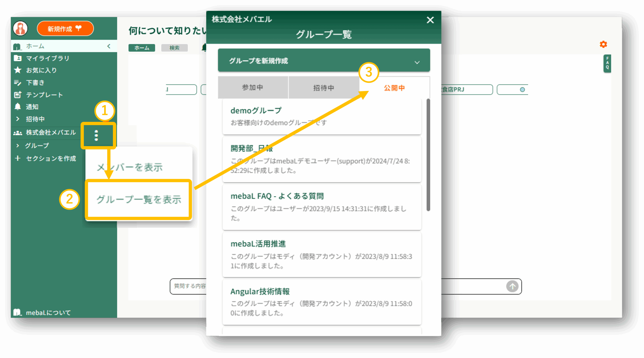Open the demoグループ card
This screenshot has width=644, height=358.
point(322,117)
